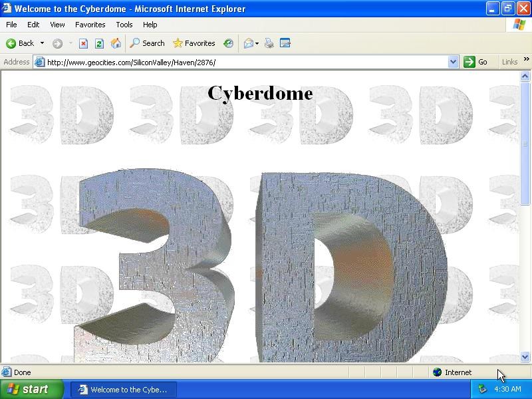Click the Stop loading icon
The height and width of the screenshot is (399, 532).
point(83,43)
